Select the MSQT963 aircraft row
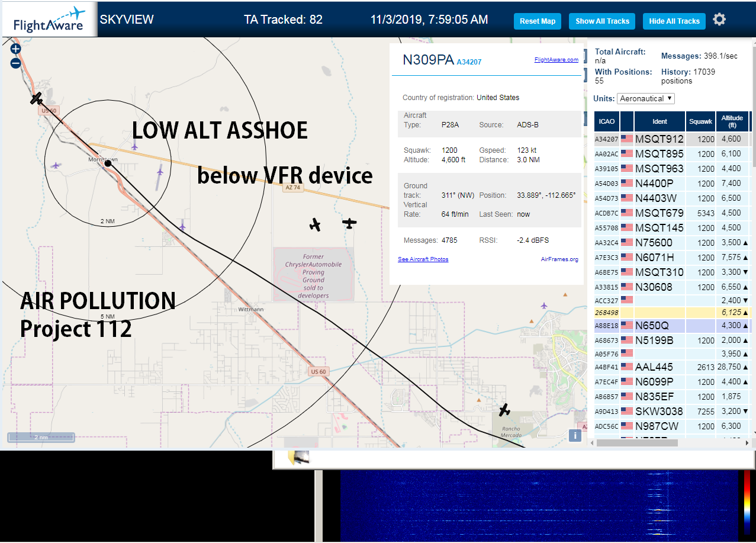Image resolution: width=756 pixels, height=543 pixels. tap(673, 169)
